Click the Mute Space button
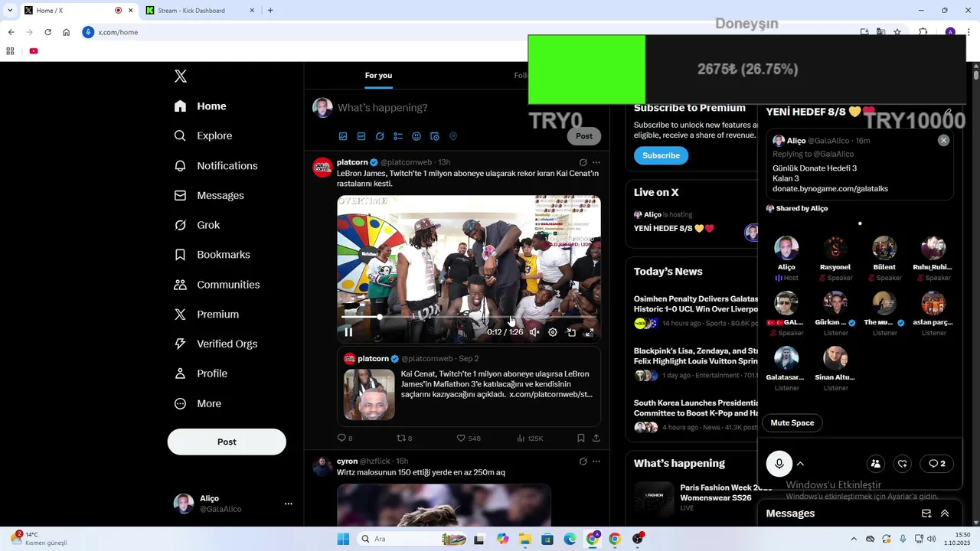Image resolution: width=980 pixels, height=551 pixels. (x=792, y=423)
